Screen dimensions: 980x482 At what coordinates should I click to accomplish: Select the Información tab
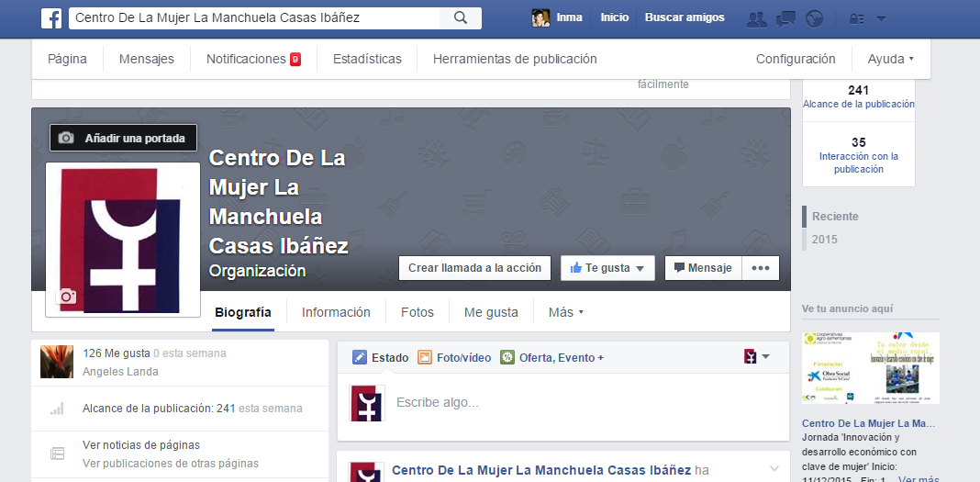(x=336, y=312)
